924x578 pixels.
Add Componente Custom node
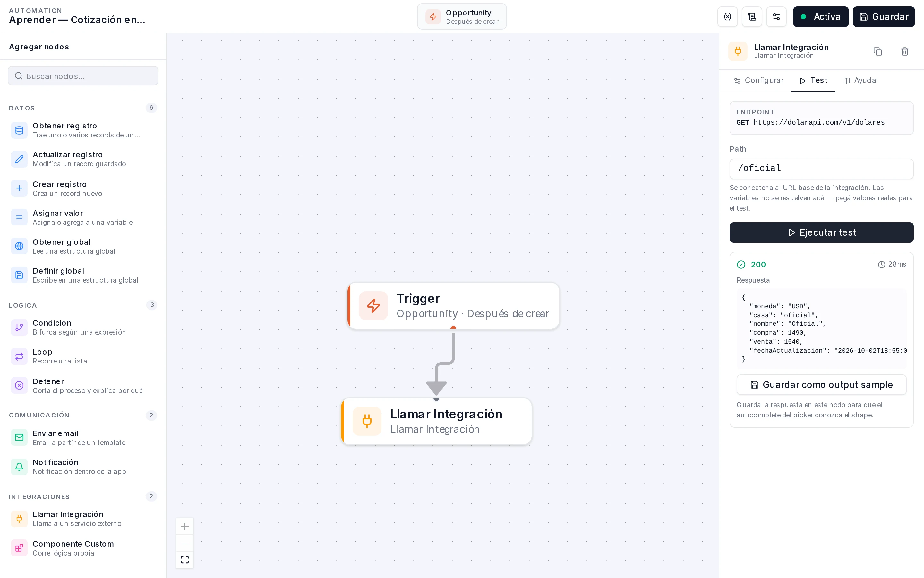pyautogui.click(x=83, y=548)
